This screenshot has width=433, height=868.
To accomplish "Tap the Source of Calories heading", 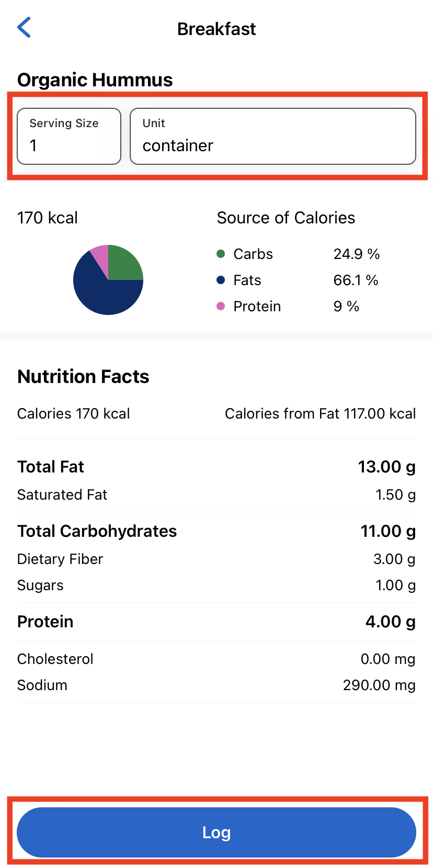I will pos(286,218).
